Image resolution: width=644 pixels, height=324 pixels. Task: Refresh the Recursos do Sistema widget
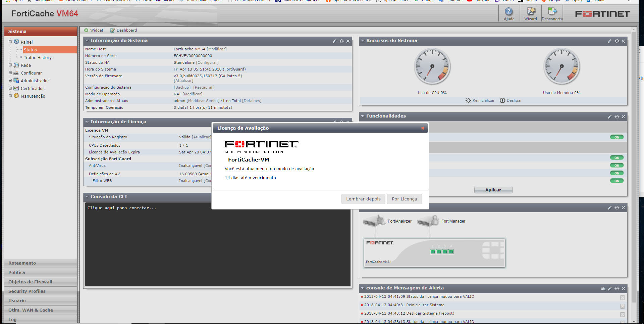coord(617,41)
